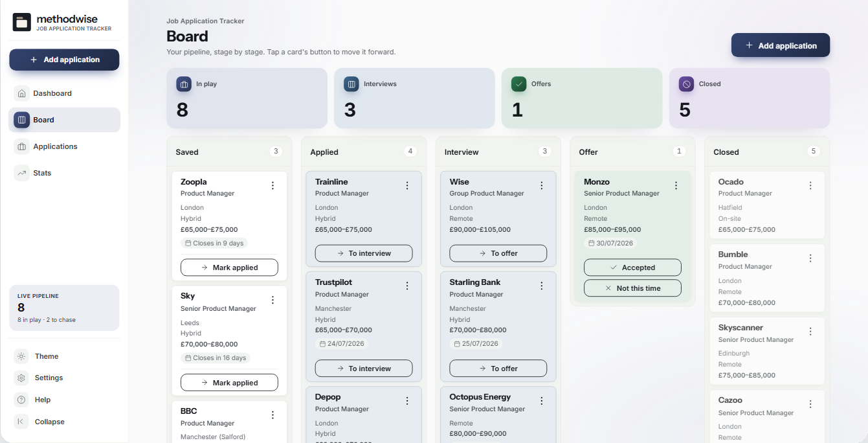Open Skyscanner card three-dot menu

click(810, 332)
